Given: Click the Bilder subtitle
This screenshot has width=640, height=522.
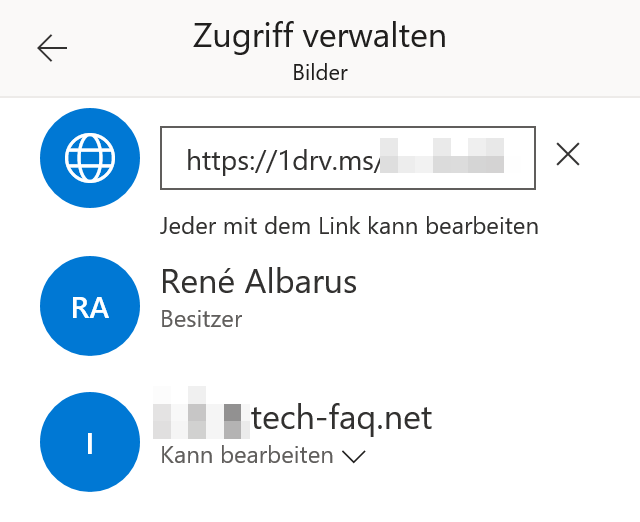Looking at the screenshot, I should [x=320, y=73].
